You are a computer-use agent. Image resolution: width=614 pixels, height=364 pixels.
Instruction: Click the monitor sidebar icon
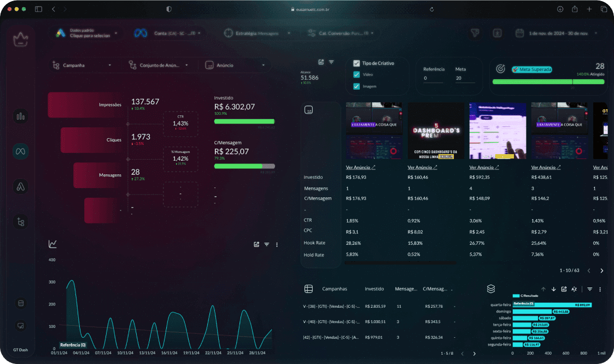point(21,326)
